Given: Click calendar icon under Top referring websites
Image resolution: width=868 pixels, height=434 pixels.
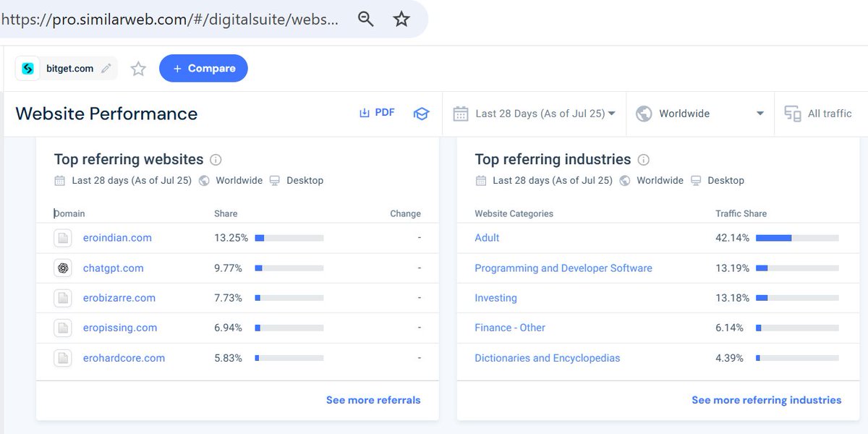Looking at the screenshot, I should (x=60, y=181).
